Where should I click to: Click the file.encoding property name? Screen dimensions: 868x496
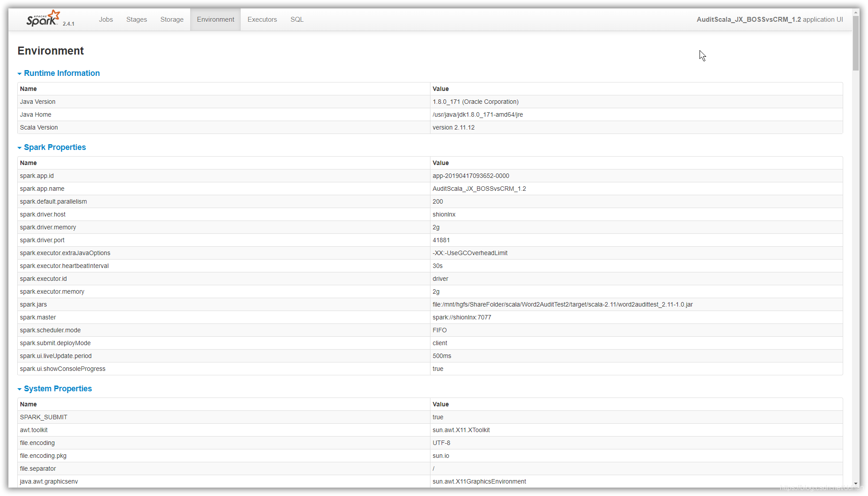click(x=37, y=443)
